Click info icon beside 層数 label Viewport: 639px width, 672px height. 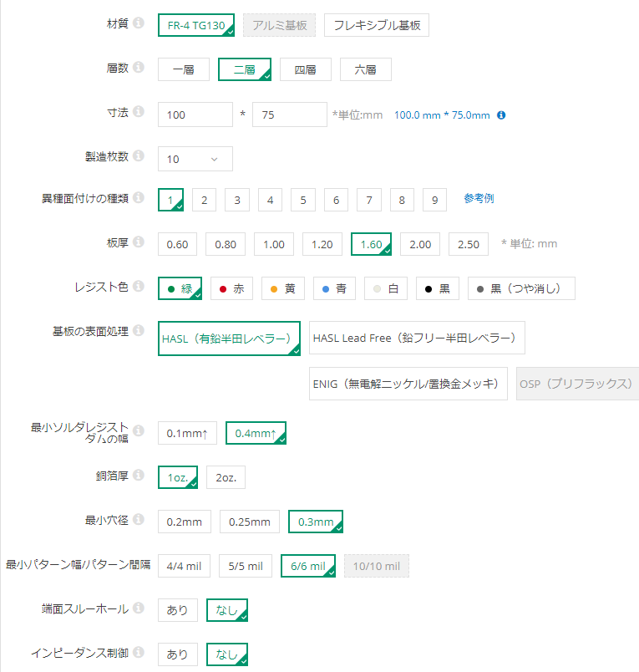pyautogui.click(x=139, y=68)
